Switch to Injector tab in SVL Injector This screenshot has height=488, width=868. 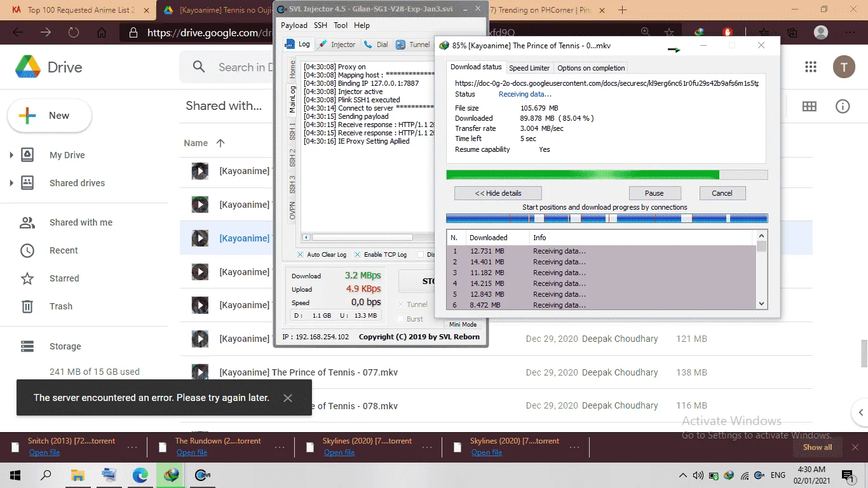click(337, 44)
